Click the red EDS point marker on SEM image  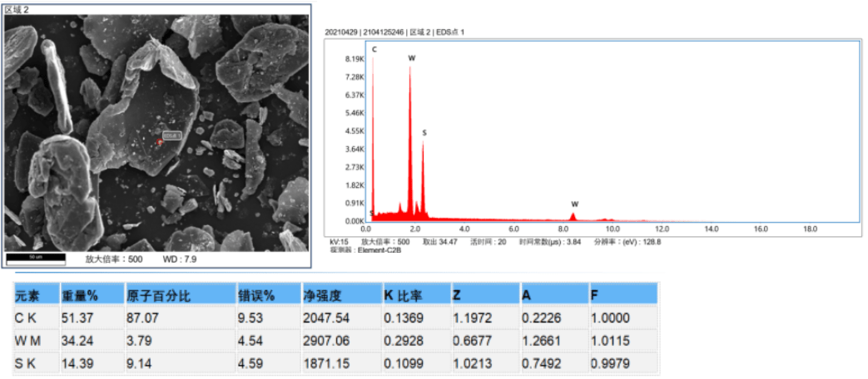(x=160, y=141)
